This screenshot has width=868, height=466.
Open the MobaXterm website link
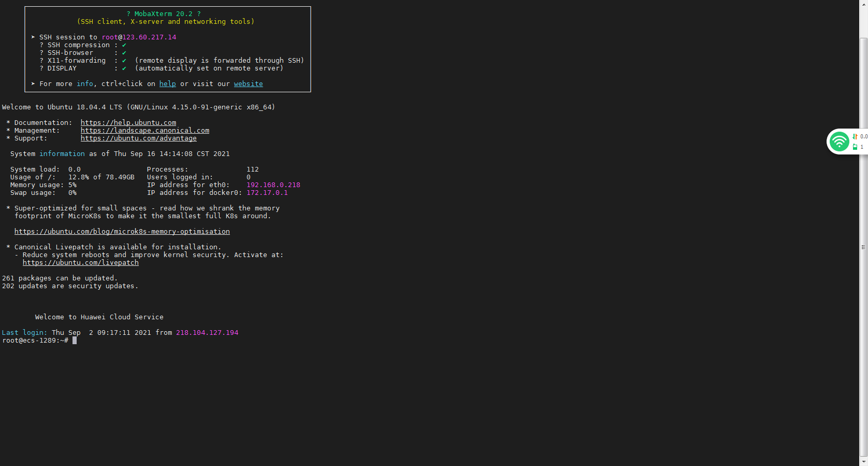(x=248, y=84)
